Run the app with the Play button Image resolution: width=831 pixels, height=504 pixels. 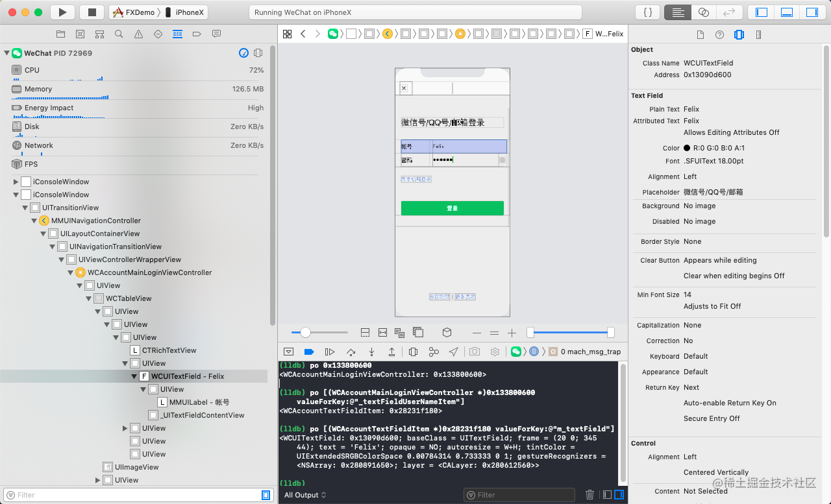tap(62, 12)
